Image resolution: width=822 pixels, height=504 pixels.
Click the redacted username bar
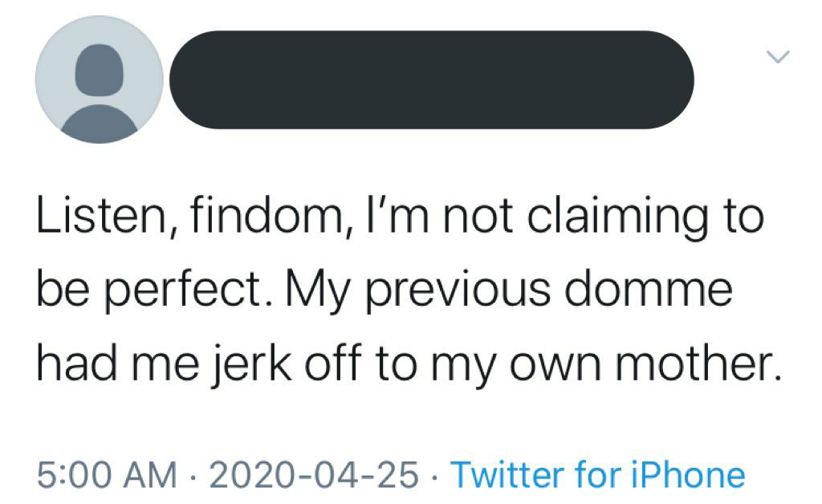pos(432,79)
